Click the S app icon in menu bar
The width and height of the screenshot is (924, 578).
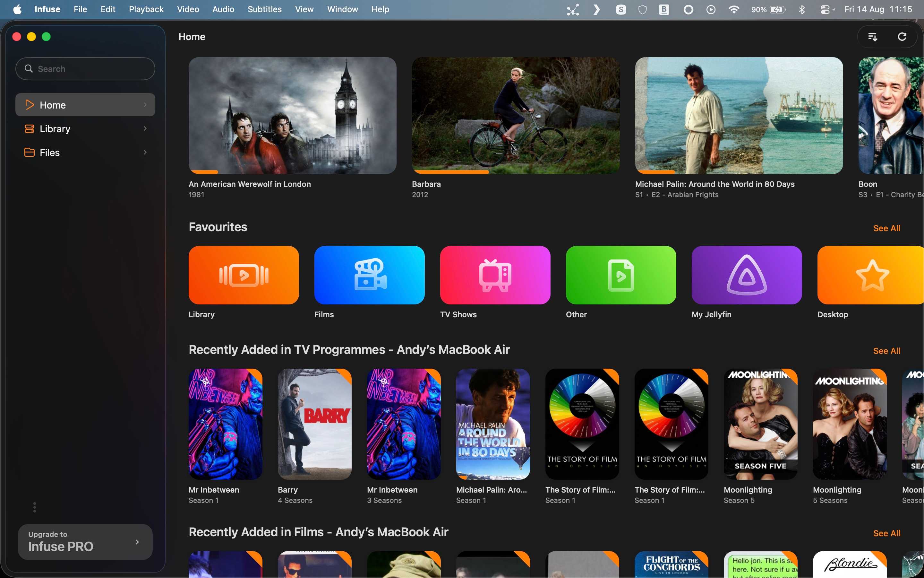[621, 9]
